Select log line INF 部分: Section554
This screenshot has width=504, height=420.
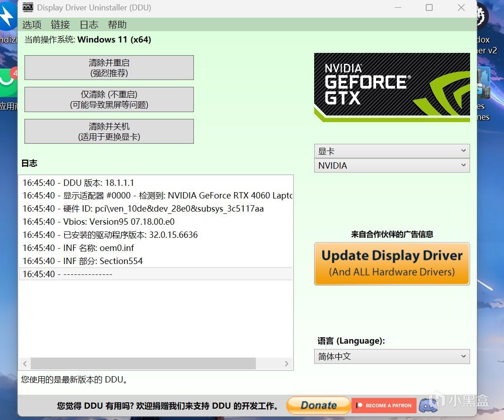[x=155, y=261]
